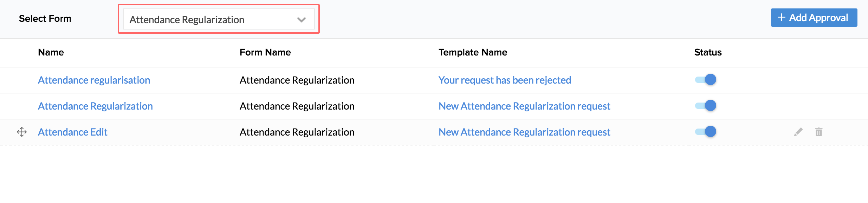Image resolution: width=868 pixels, height=203 pixels.
Task: Open "Your request has been rejected" template
Action: click(505, 80)
